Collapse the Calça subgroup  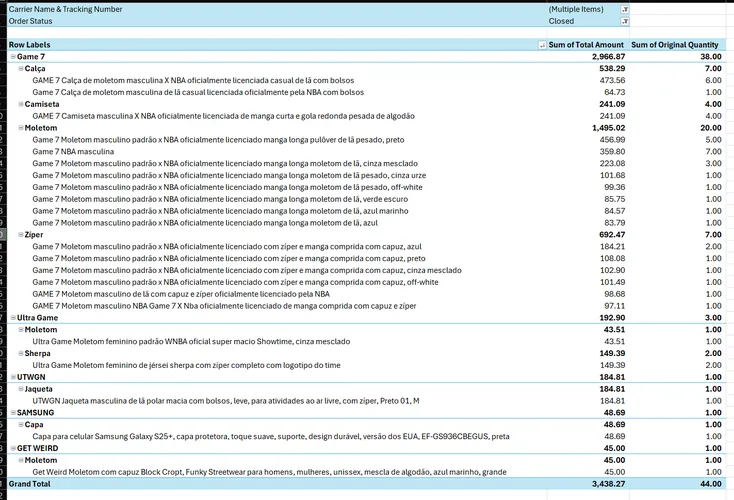(x=21, y=69)
